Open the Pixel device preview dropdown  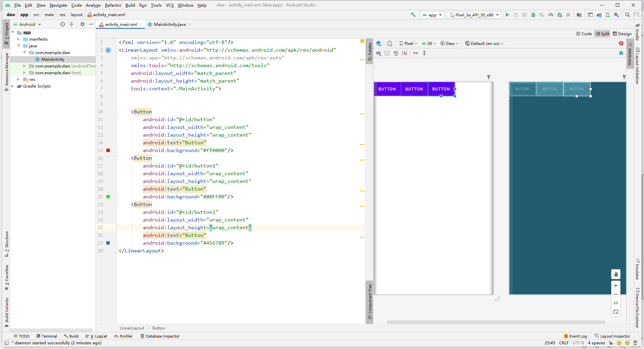(x=408, y=43)
